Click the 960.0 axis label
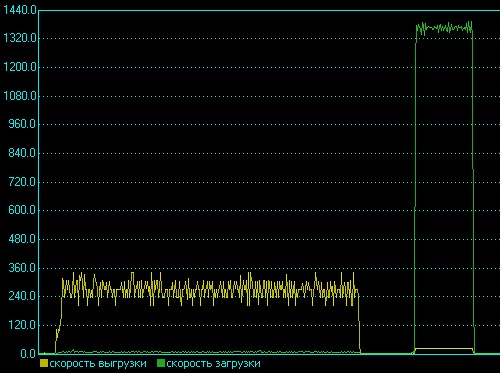Image resolution: width=500 pixels, height=373 pixels. click(x=22, y=124)
